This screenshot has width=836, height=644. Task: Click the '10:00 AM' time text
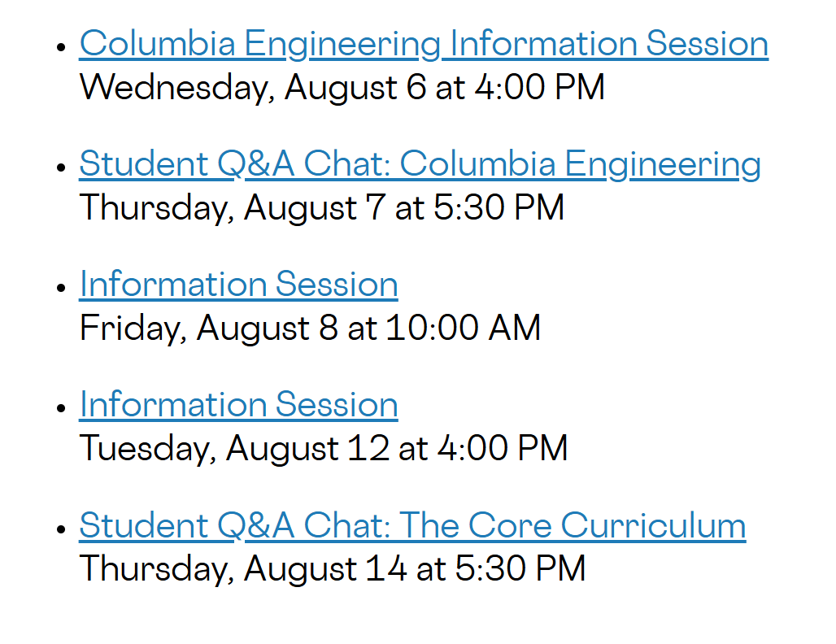(x=464, y=328)
